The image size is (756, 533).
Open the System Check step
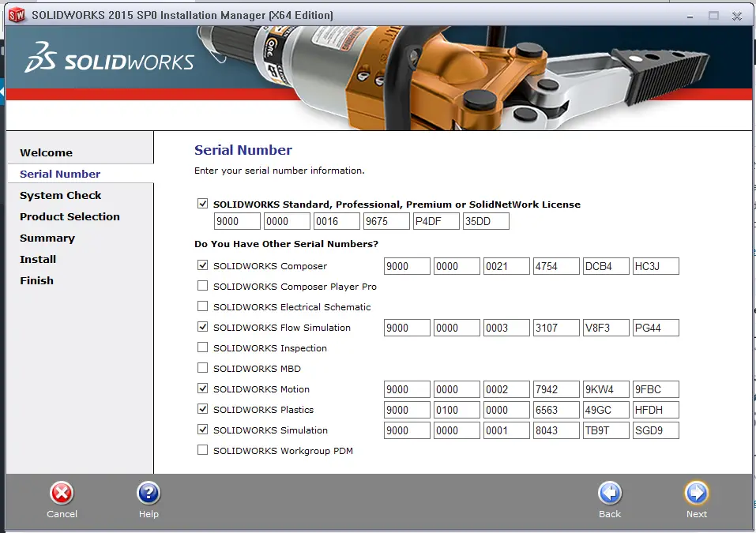pyautogui.click(x=60, y=195)
